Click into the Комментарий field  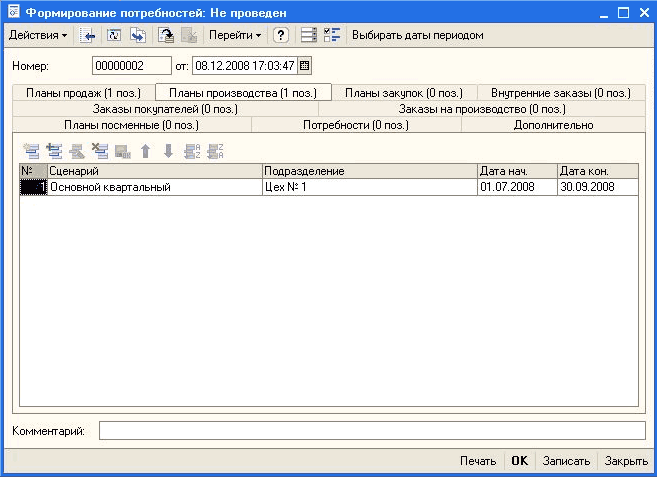(372, 430)
